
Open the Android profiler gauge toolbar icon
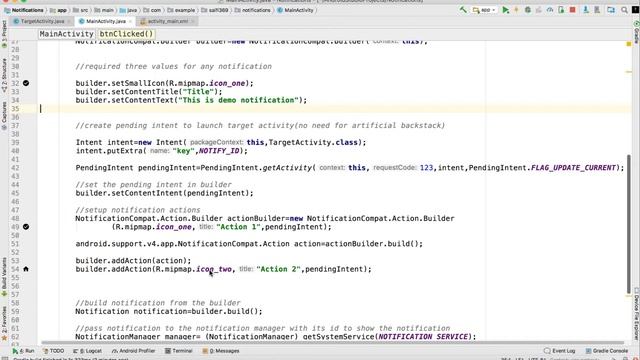[550, 10]
